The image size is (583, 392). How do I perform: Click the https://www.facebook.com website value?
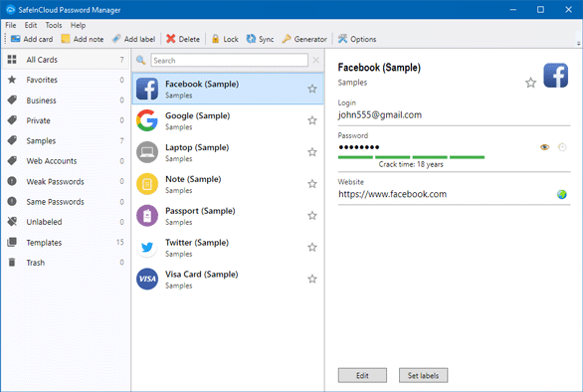392,194
